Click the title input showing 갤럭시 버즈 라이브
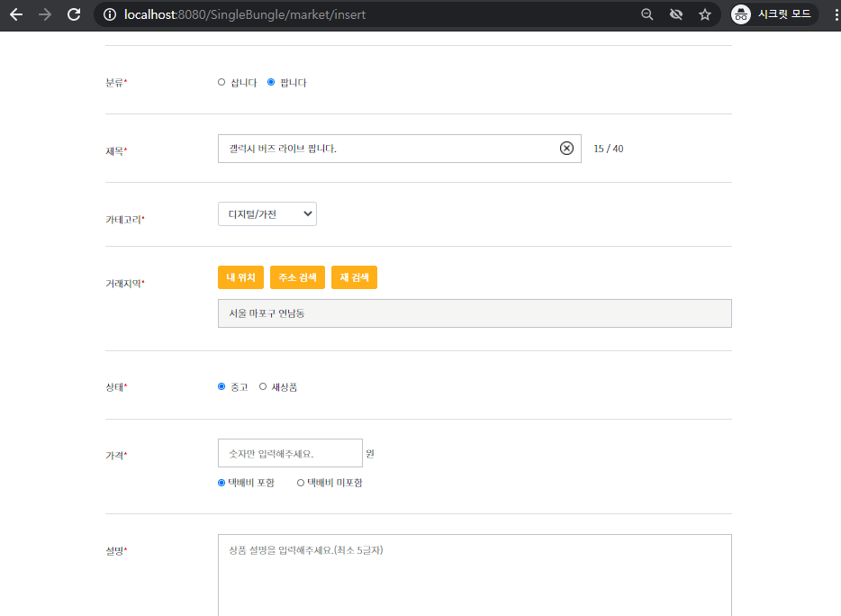Viewport: 841px width, 616px height. pos(378,148)
